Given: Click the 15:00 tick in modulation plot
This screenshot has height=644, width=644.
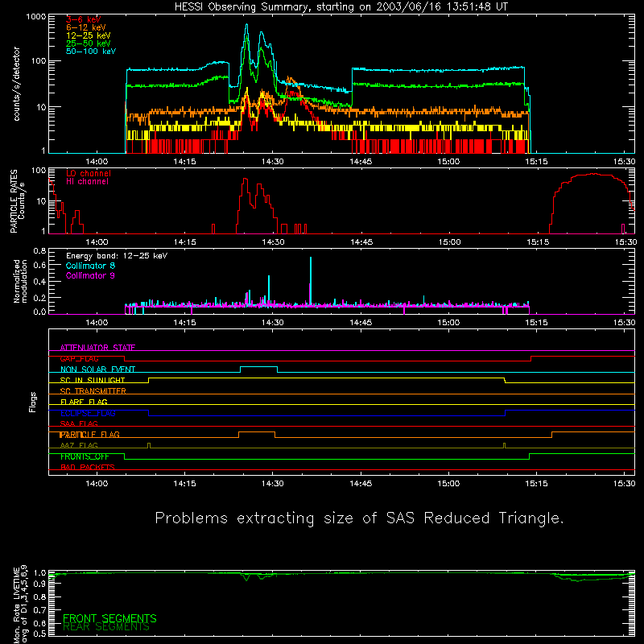Looking at the screenshot, I should [448, 323].
